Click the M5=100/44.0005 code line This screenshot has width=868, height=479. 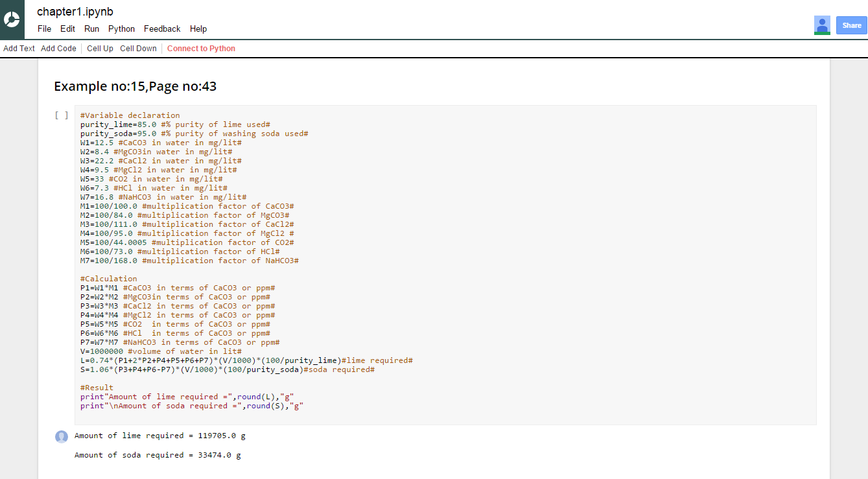pos(187,242)
